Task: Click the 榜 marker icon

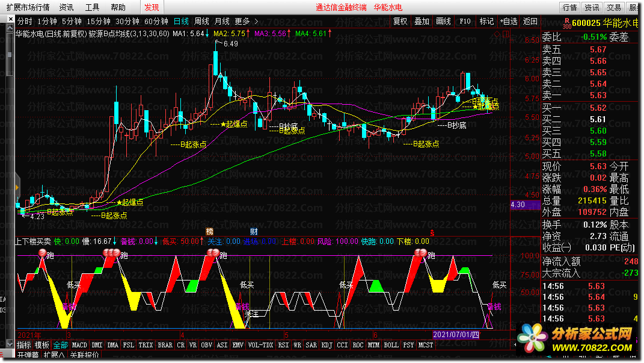Action: tap(209, 232)
